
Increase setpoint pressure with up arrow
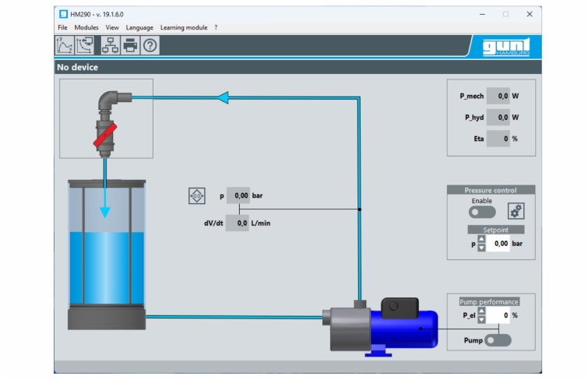(481, 239)
